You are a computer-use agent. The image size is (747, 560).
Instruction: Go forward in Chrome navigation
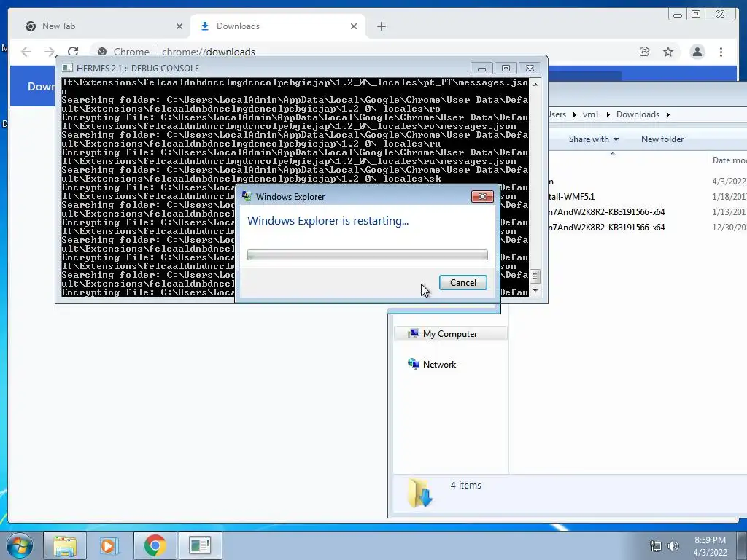50,52
